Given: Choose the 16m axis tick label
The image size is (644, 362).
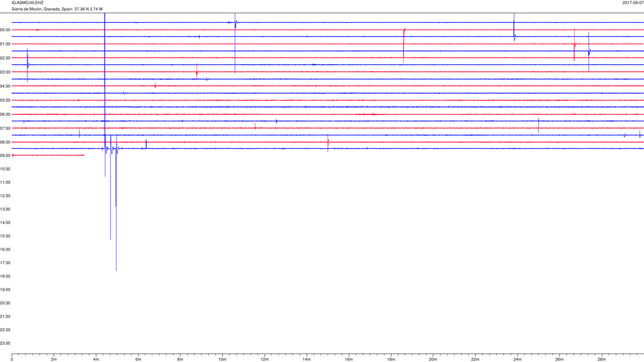Looking at the screenshot, I should [x=349, y=359].
